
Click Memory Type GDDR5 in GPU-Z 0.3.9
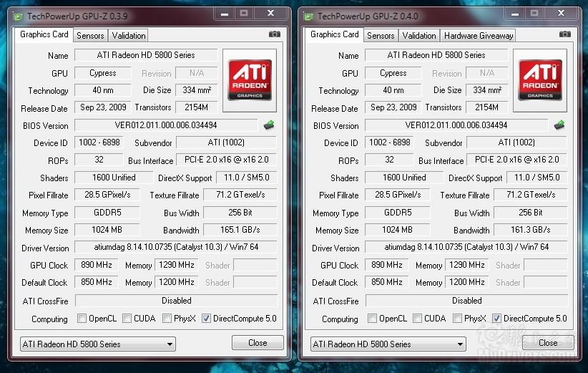pyautogui.click(x=107, y=213)
